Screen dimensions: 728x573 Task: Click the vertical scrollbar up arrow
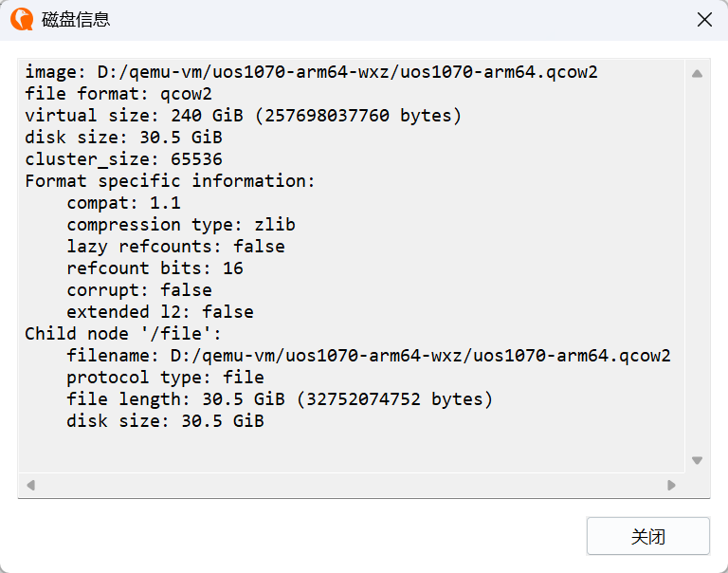697,73
